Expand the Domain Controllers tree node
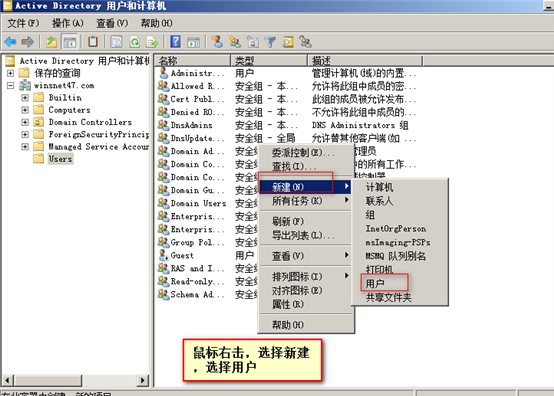 point(25,122)
